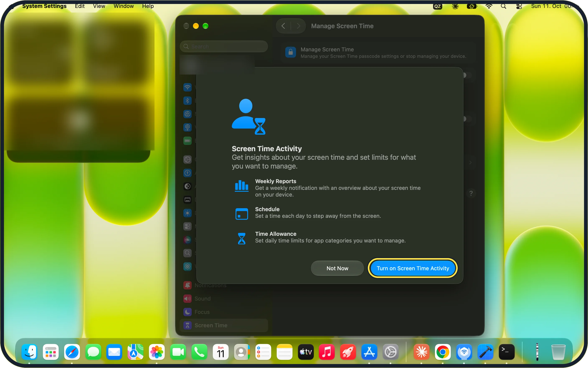Open the View menu
Image resolution: width=588 pixels, height=368 pixels.
click(99, 6)
